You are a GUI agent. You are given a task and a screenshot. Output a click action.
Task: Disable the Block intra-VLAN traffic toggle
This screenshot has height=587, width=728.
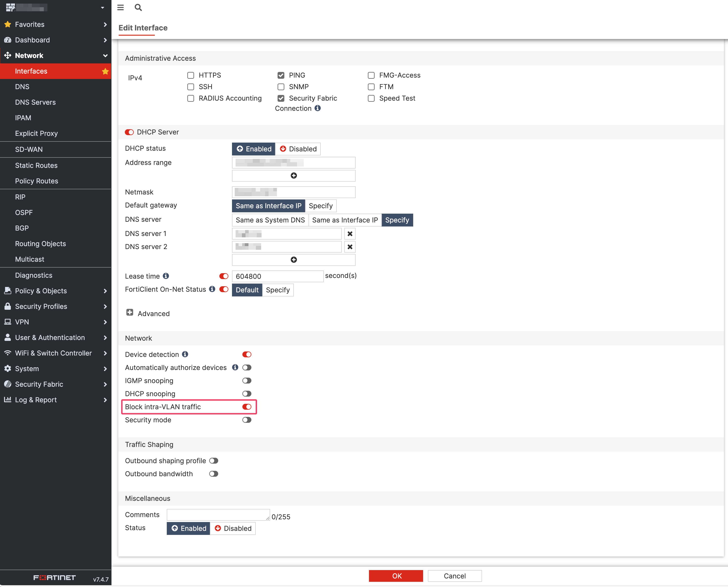point(247,407)
